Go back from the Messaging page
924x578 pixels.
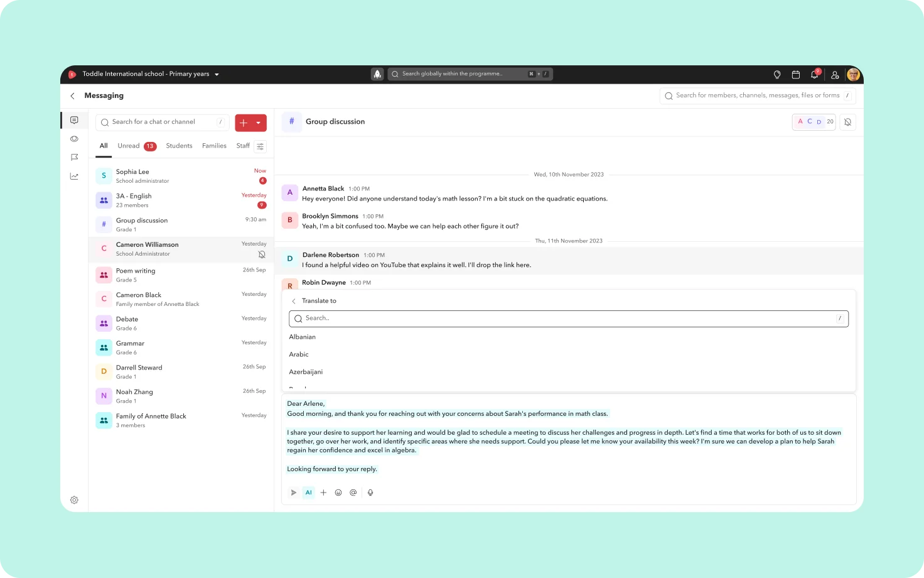pos(73,95)
